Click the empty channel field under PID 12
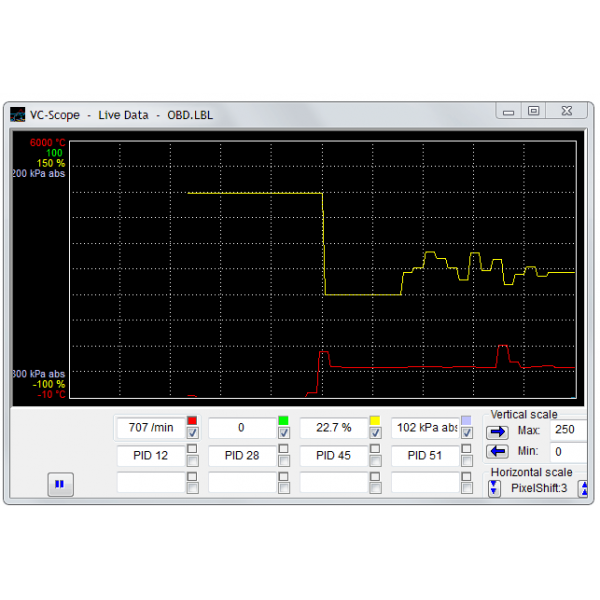Image resolution: width=600 pixels, height=600 pixels. [151, 482]
